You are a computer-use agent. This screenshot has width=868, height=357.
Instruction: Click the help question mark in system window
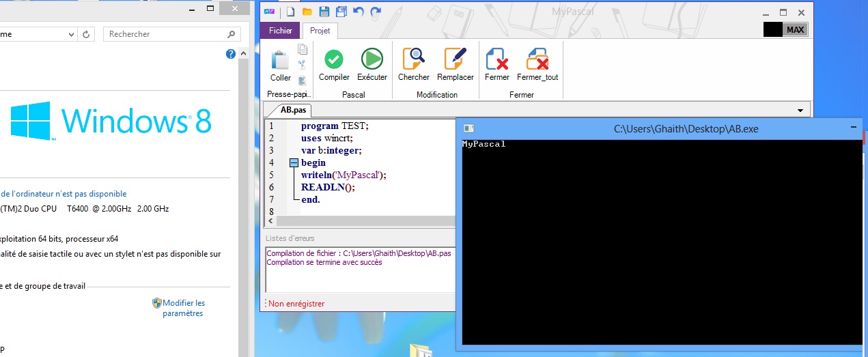231,54
